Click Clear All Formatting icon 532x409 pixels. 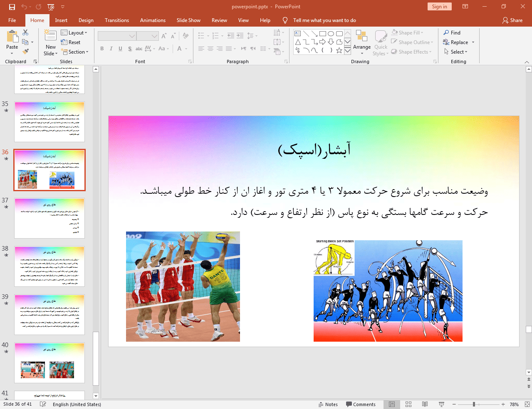(x=186, y=36)
